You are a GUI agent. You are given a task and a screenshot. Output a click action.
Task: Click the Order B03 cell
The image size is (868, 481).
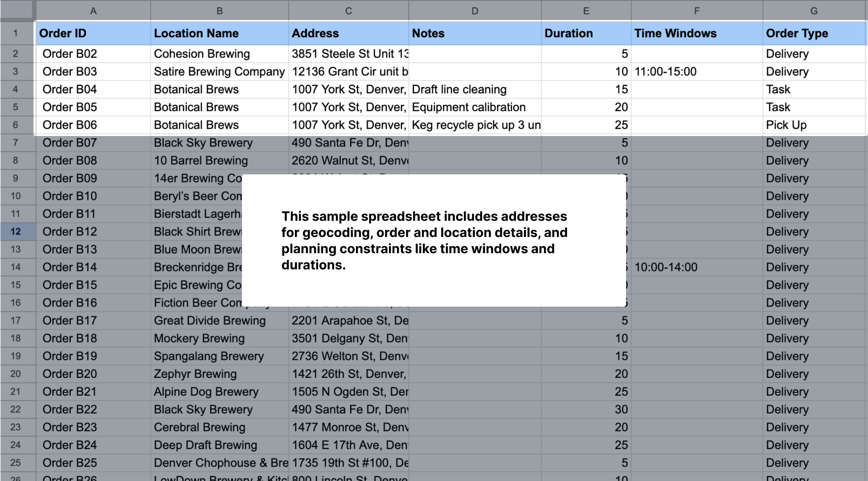[93, 71]
